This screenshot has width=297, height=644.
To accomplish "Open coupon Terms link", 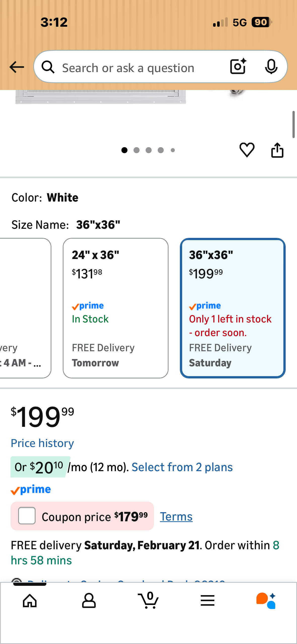I will click(x=176, y=517).
